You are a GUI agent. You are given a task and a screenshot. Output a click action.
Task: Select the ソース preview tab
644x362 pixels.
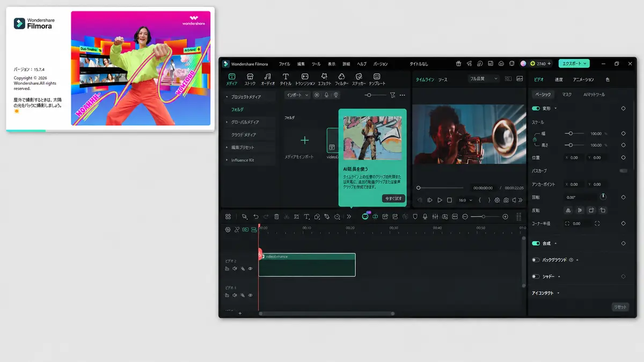(x=443, y=79)
